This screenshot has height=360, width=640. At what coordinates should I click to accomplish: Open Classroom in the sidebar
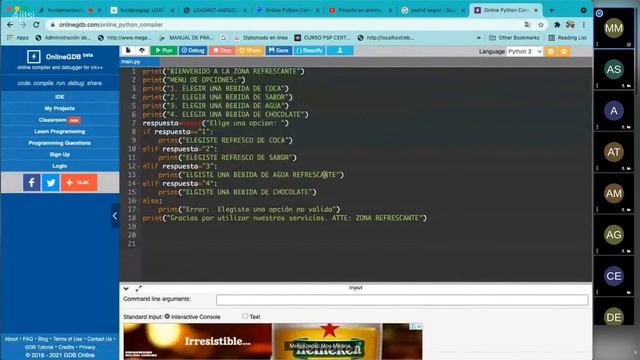pyautogui.click(x=60, y=120)
